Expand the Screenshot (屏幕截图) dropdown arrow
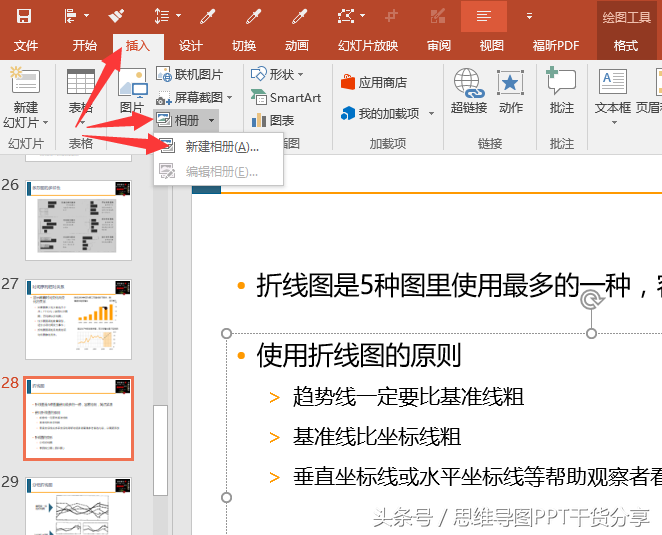662x535 pixels. [x=229, y=98]
